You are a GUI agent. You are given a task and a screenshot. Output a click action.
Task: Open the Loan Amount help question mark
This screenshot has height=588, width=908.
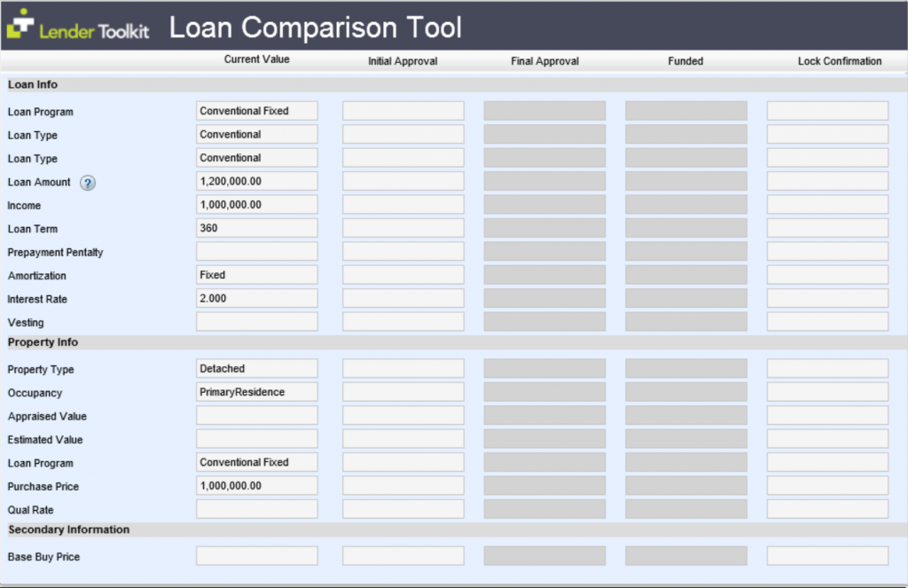point(87,182)
